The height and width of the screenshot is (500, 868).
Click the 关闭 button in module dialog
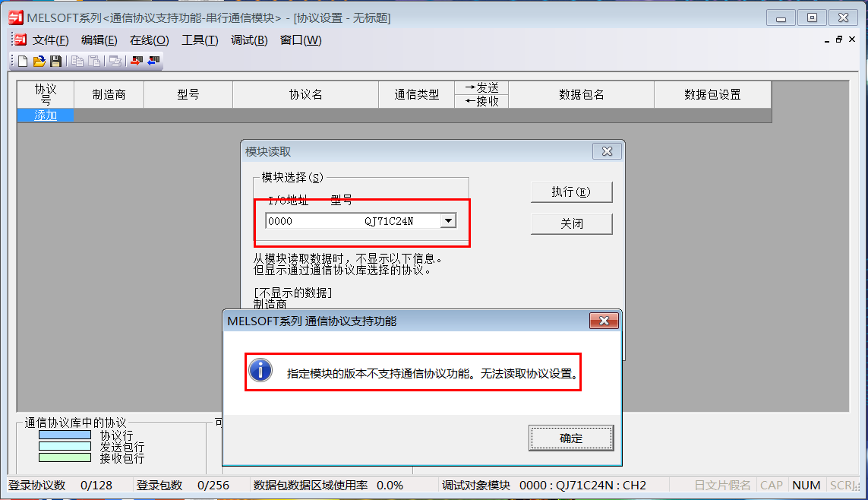[x=571, y=223]
